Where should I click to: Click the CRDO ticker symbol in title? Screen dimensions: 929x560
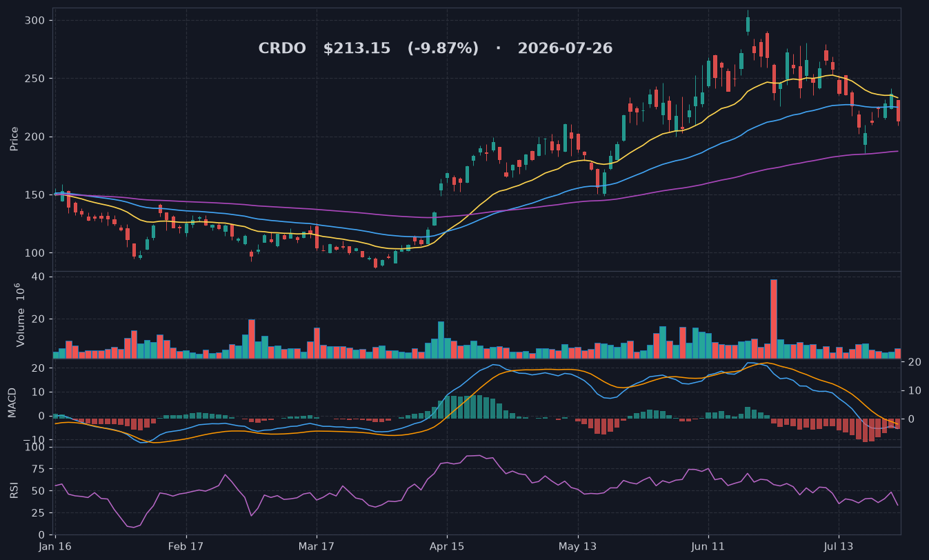pyautogui.click(x=282, y=49)
